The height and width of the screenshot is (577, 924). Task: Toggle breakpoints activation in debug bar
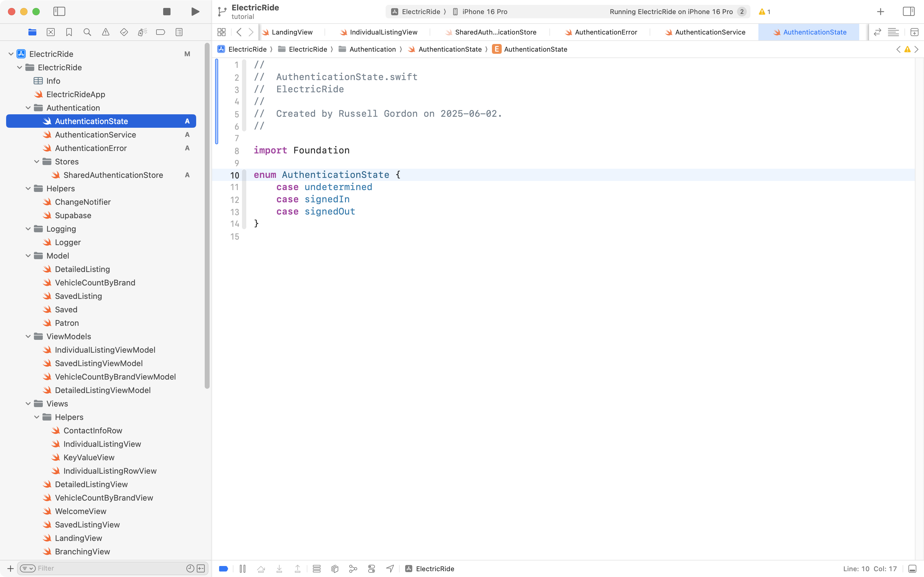[224, 569]
